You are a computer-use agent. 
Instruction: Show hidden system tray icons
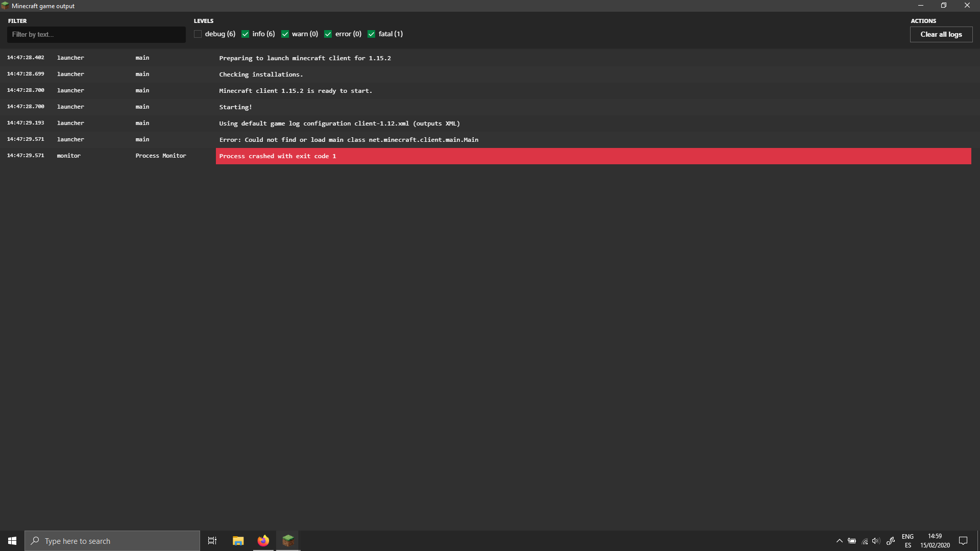839,541
